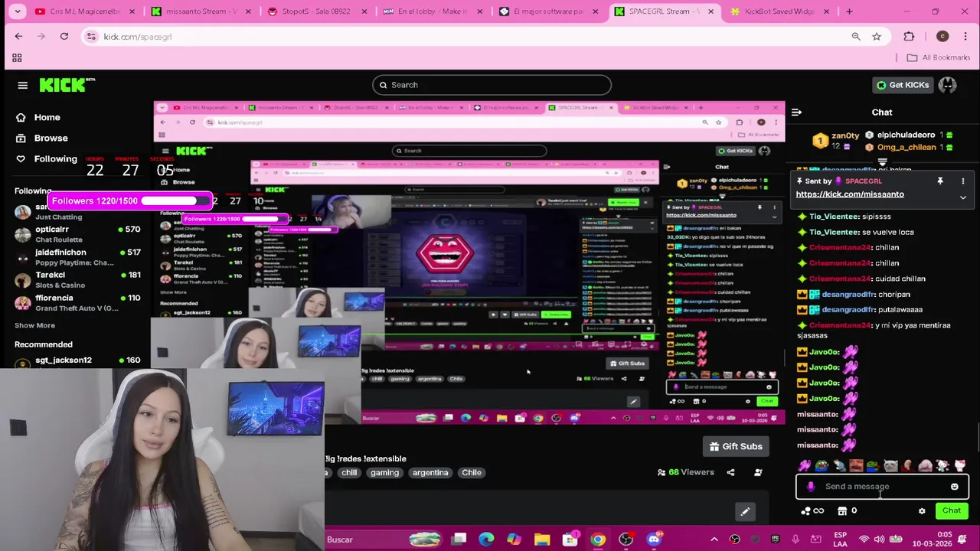Share the stream
980x551 pixels.
coord(730,473)
